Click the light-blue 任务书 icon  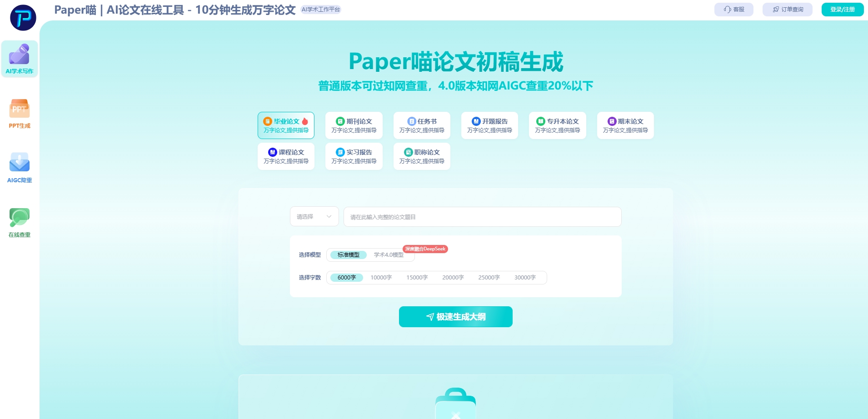coord(412,121)
